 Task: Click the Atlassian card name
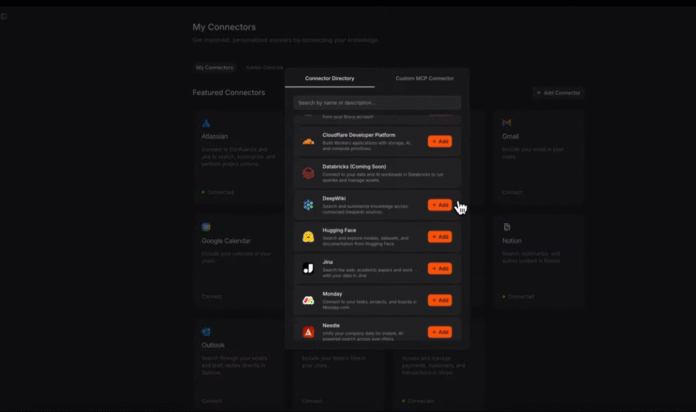(x=214, y=136)
